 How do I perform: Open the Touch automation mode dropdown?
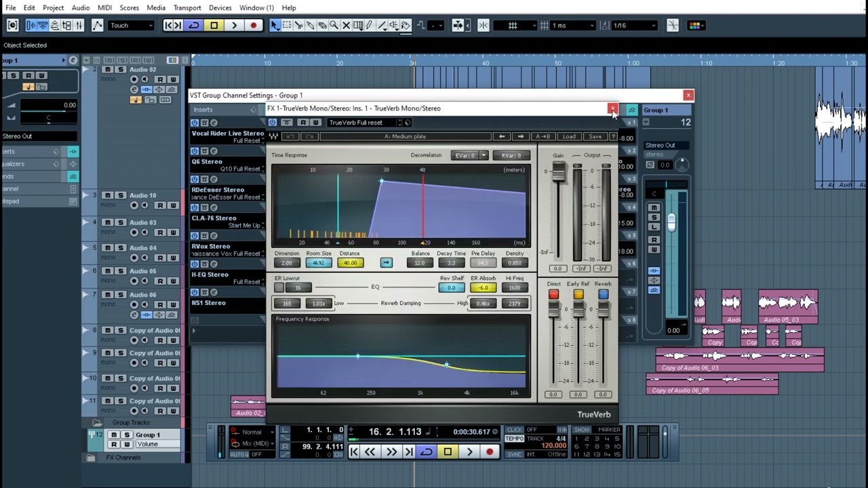pos(132,25)
